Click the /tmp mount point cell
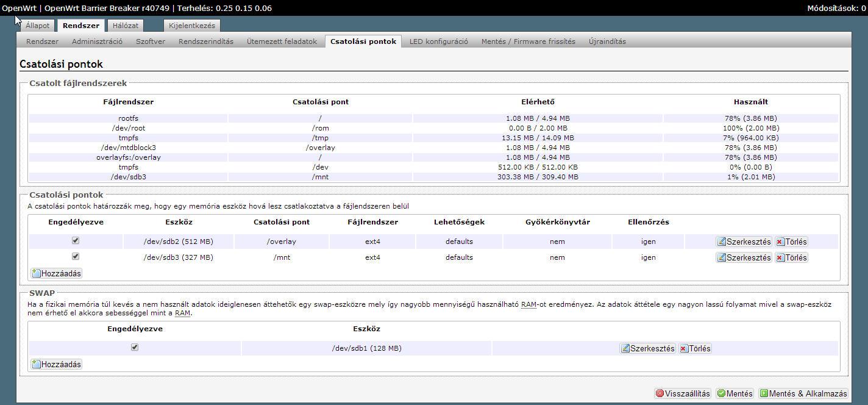 [x=321, y=138]
